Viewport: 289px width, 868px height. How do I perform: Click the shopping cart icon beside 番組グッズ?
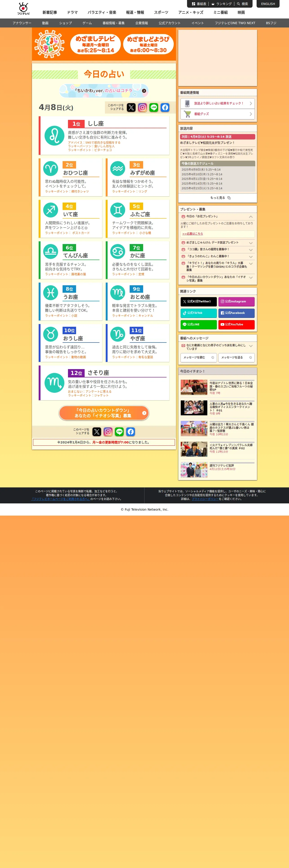click(x=187, y=114)
